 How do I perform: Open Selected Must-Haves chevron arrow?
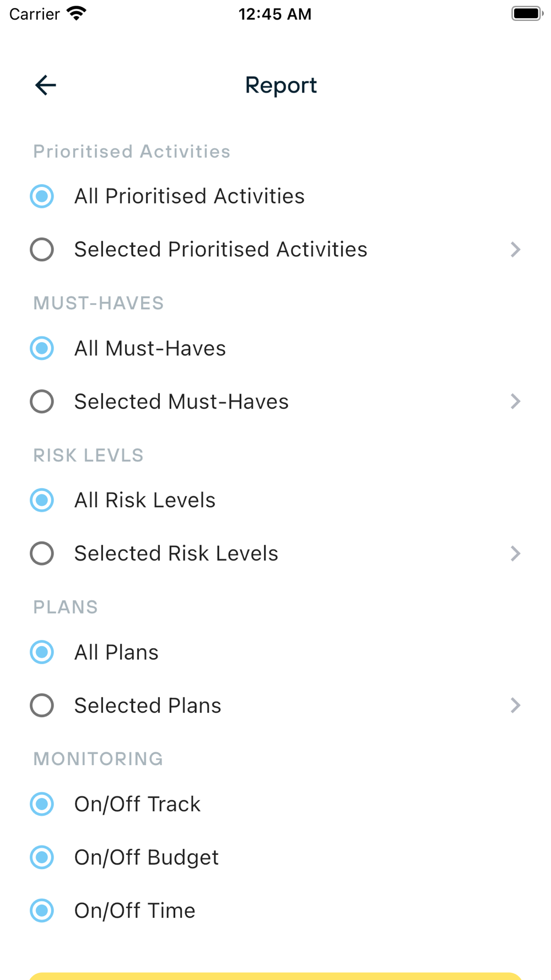(515, 402)
